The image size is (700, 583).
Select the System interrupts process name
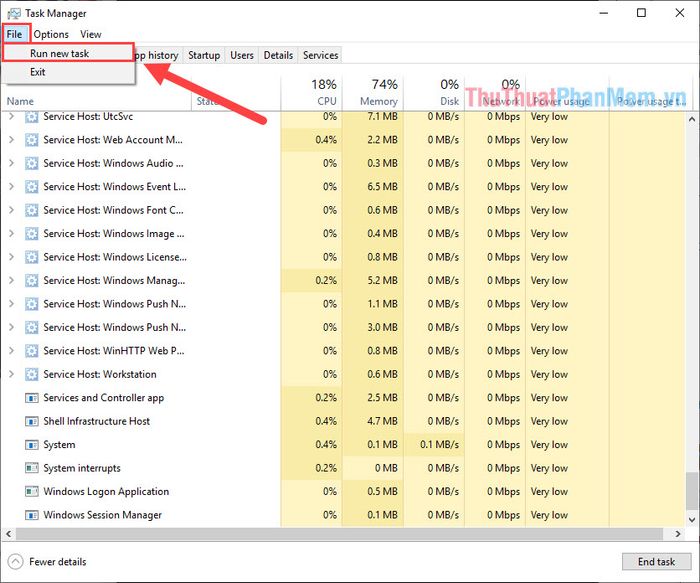[82, 468]
